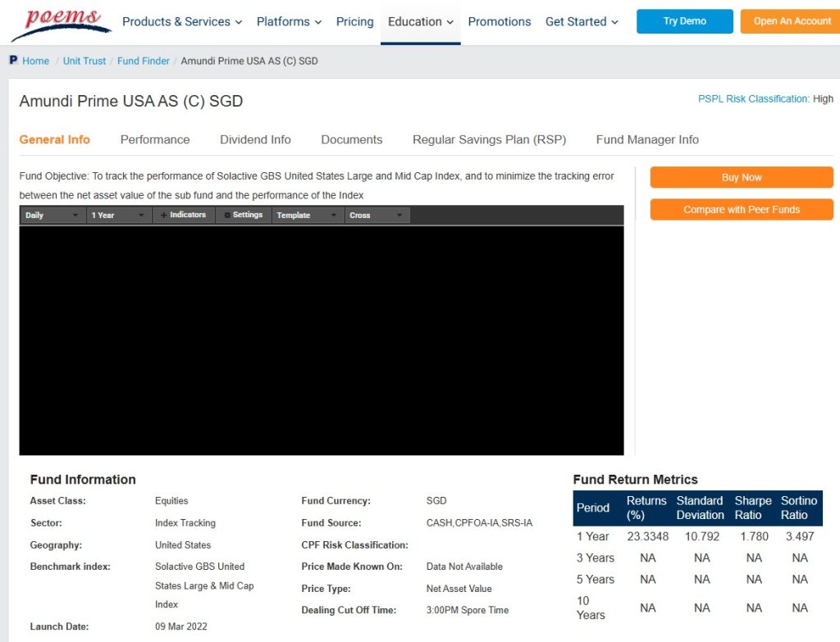840x642 pixels.
Task: Click the Open An Account button
Action: (790, 21)
